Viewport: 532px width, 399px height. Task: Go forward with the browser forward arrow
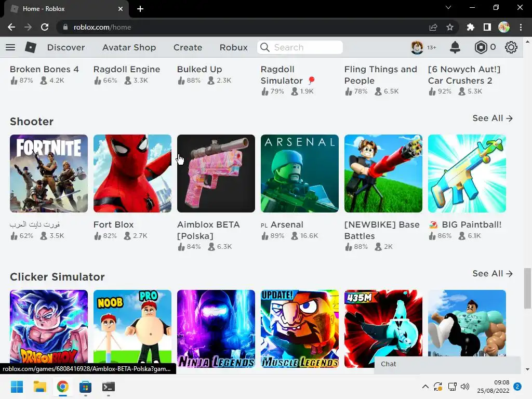click(28, 27)
